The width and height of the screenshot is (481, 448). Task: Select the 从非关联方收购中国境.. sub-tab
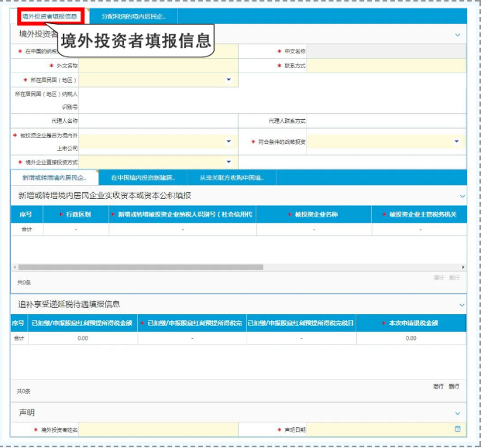[232, 178]
